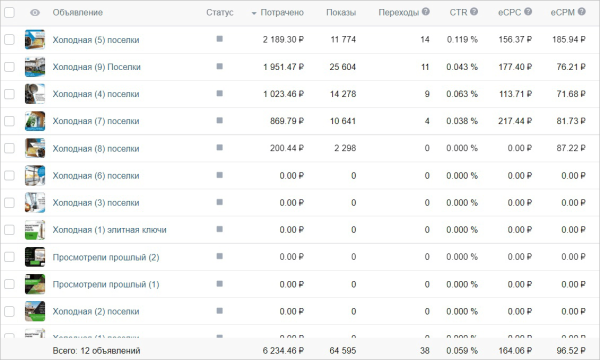Check the box for Холодная (1) элитная ключи

tap(9, 230)
